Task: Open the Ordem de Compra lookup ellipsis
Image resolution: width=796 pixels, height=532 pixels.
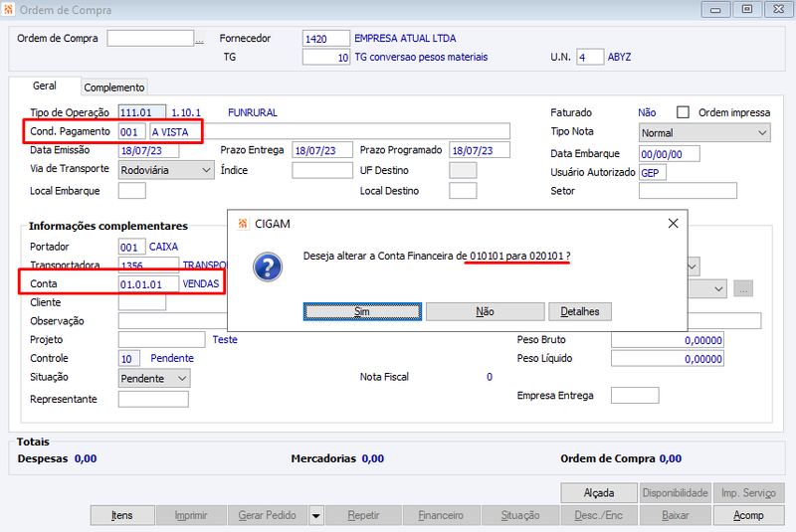Action: pos(200,39)
